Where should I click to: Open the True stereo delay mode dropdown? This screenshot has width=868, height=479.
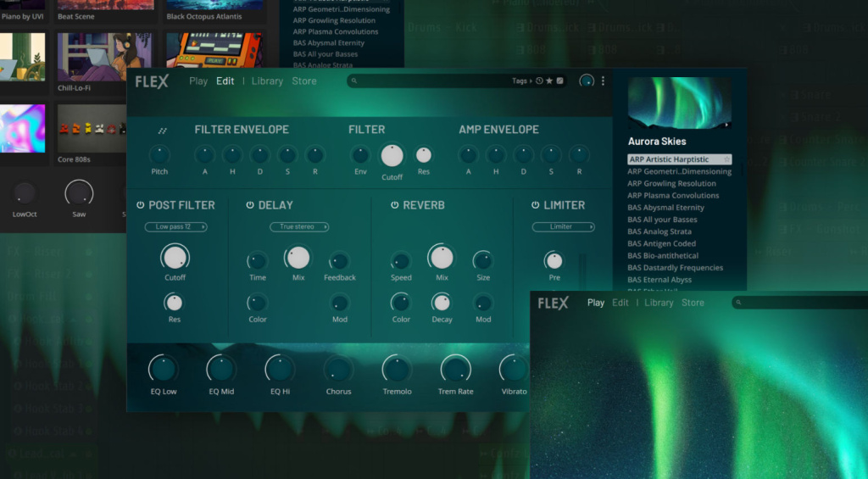(299, 226)
